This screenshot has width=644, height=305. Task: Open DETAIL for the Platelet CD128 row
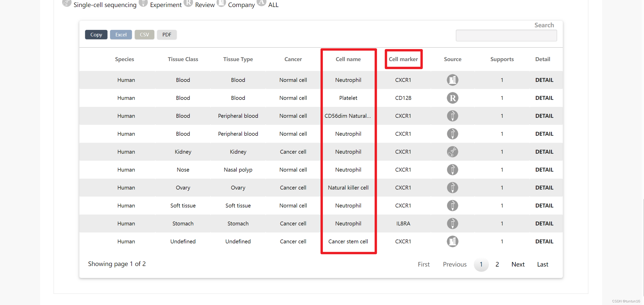pyautogui.click(x=544, y=98)
